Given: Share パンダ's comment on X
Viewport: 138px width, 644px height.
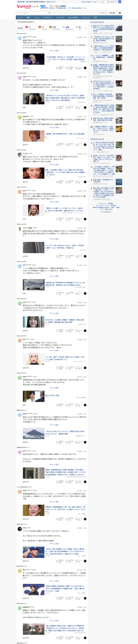Looking at the screenshot, I should coord(85,182).
